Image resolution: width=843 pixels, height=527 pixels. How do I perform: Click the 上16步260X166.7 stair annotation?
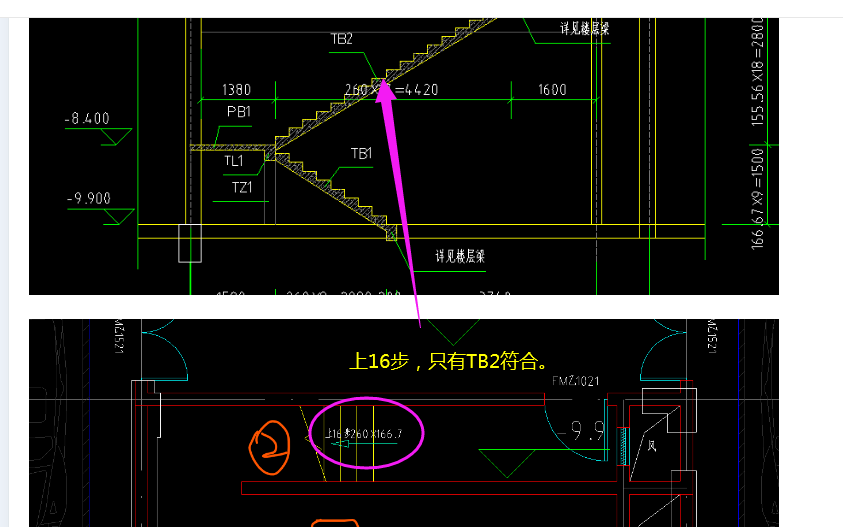coord(364,433)
